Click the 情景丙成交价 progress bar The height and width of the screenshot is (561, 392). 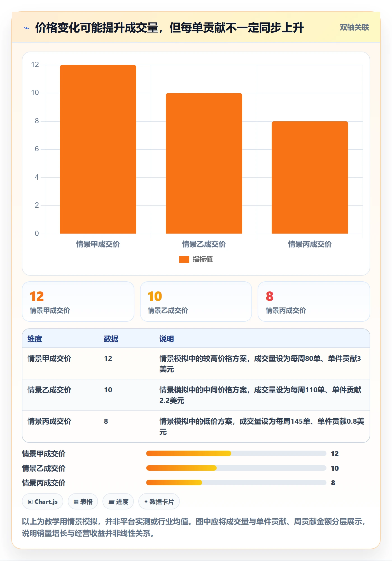[236, 483]
